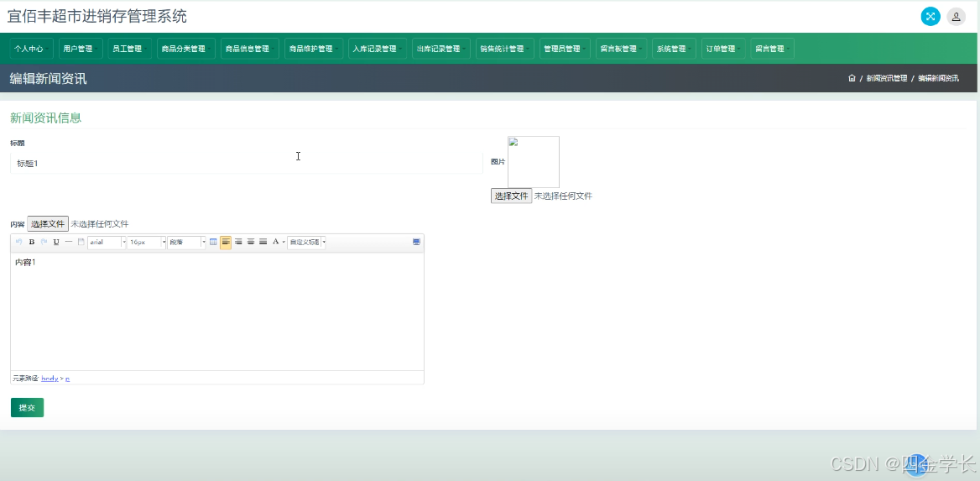Click the '新闻资讯管理' breadcrumb link

click(886, 78)
